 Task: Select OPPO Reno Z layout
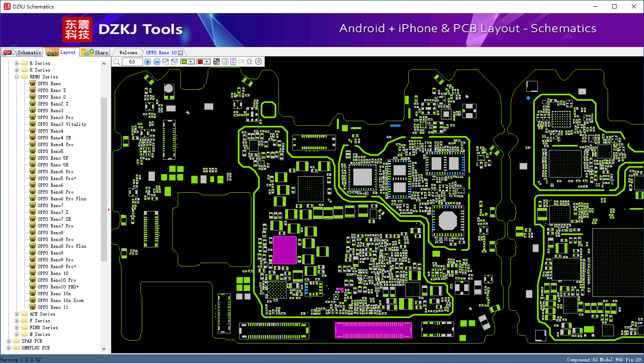52,90
